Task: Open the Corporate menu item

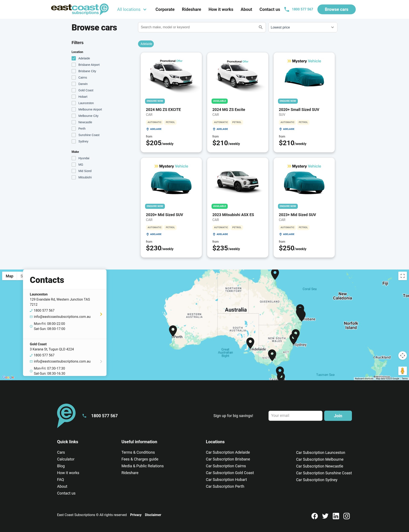Action: pyautogui.click(x=165, y=10)
